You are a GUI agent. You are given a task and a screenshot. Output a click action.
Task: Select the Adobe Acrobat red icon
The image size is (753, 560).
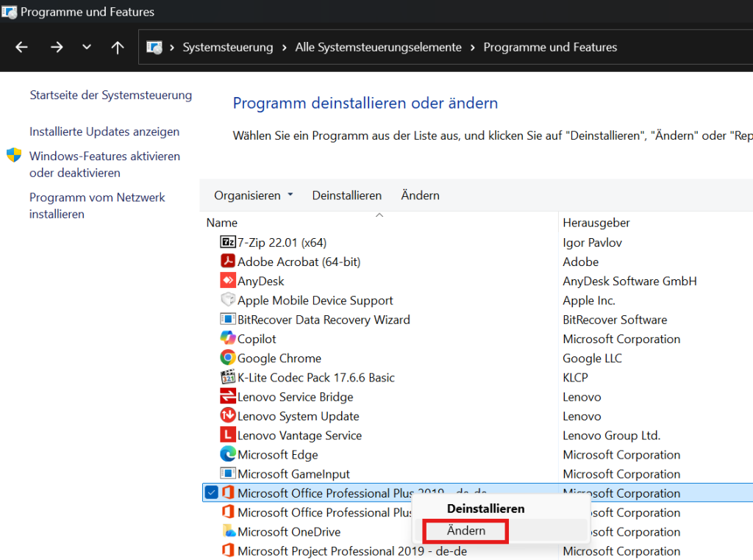tap(228, 261)
